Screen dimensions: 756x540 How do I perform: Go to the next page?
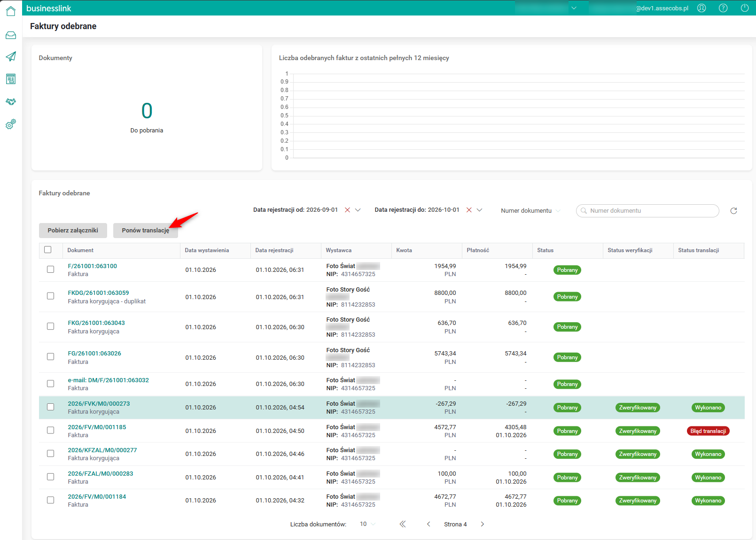(482, 524)
